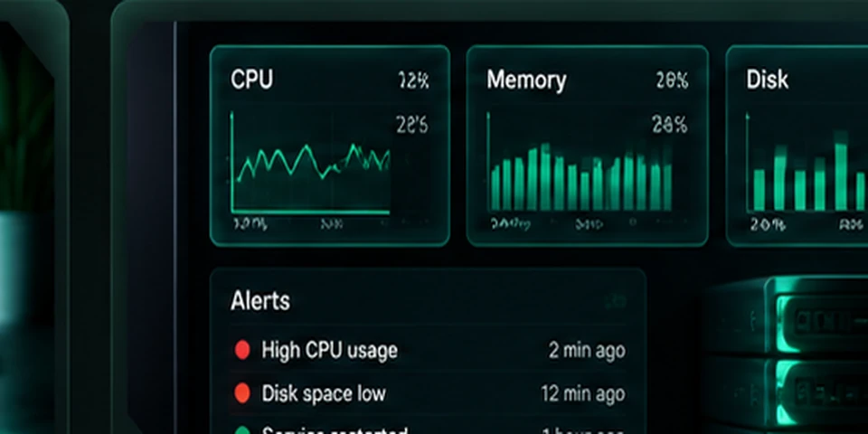Click the Memory bar chart

pos(580,163)
